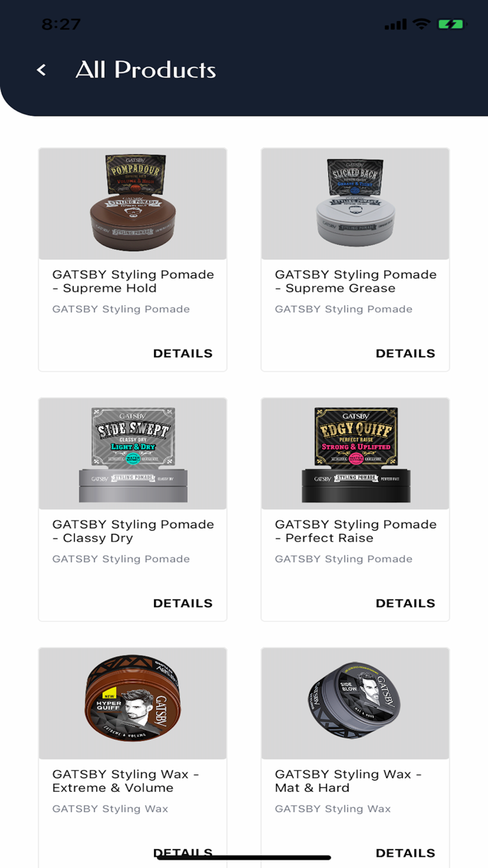Select the Edgy Quiff pomade image

[x=356, y=454]
